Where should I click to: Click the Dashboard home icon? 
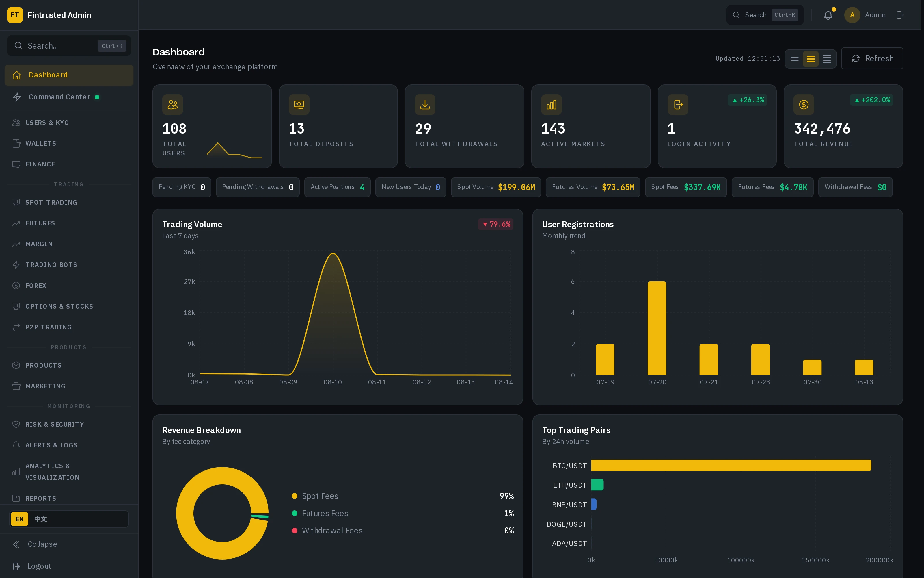[17, 75]
